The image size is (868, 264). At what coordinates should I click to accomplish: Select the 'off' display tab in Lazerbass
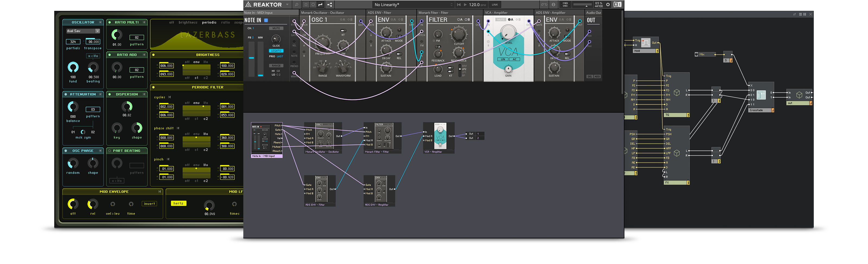click(171, 22)
